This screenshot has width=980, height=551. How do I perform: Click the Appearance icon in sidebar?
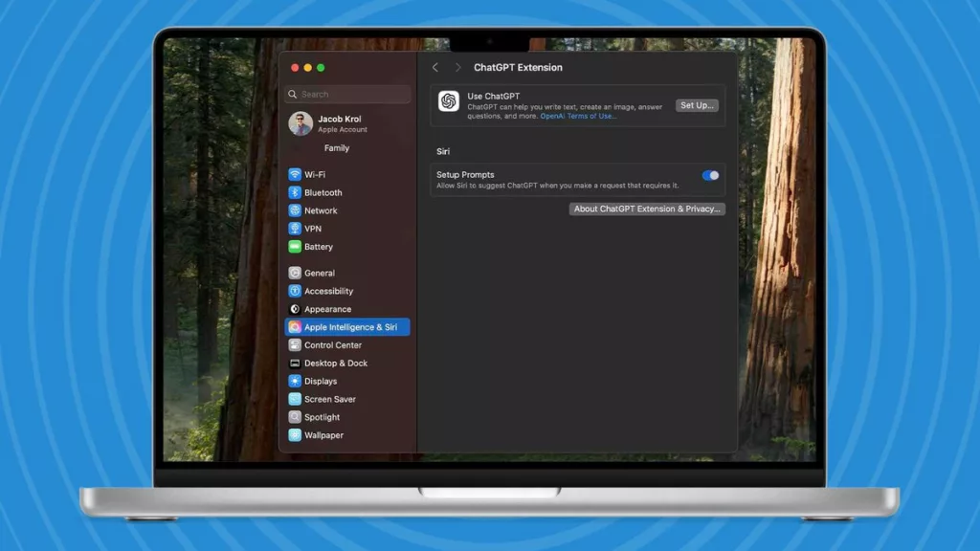(x=295, y=309)
